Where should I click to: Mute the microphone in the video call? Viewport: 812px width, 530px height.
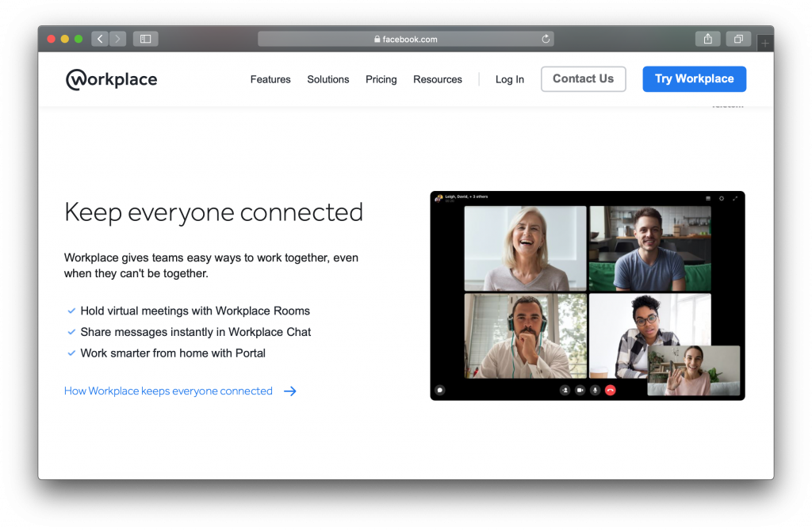click(595, 391)
